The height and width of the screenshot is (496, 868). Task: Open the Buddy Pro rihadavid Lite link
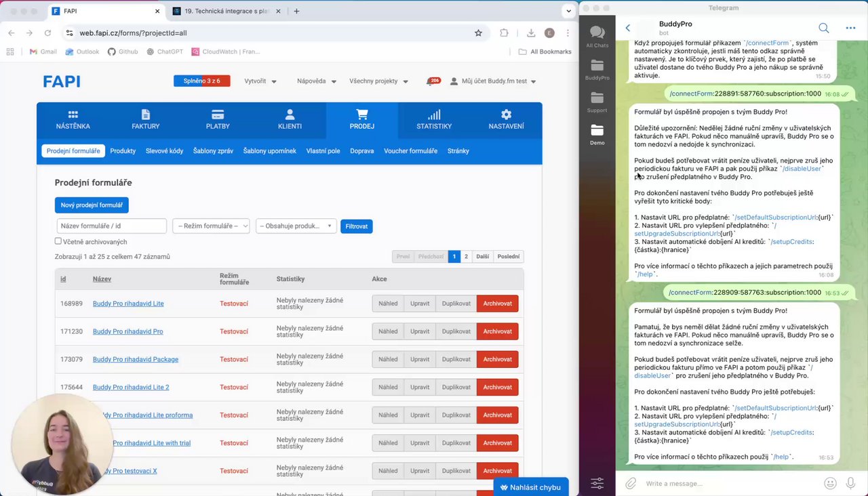[x=128, y=304]
